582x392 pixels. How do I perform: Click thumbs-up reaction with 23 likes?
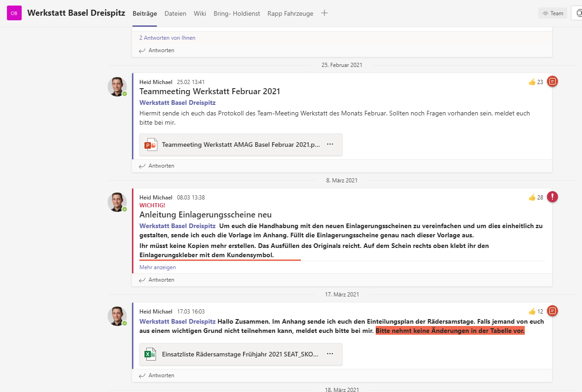point(535,82)
